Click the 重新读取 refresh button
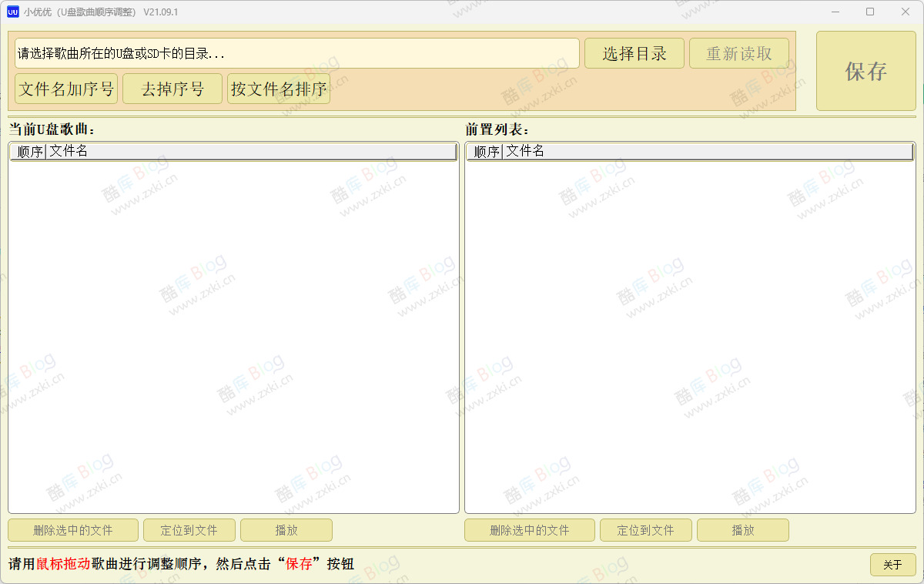Screen dimensions: 924x584 [738, 53]
